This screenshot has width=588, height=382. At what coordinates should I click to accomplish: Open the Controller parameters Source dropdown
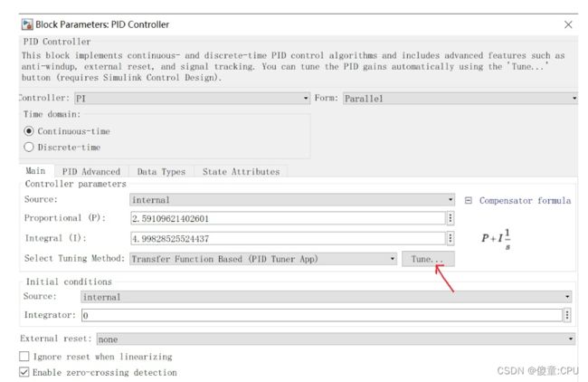click(292, 200)
